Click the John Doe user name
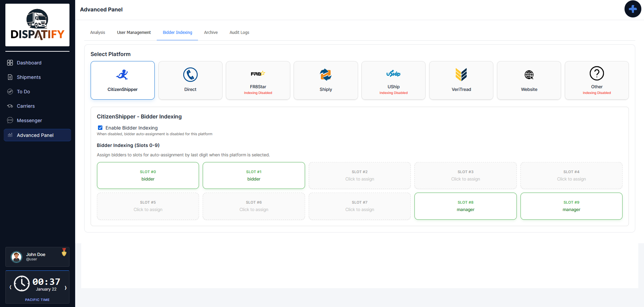The height and width of the screenshot is (307, 644). tap(36, 255)
